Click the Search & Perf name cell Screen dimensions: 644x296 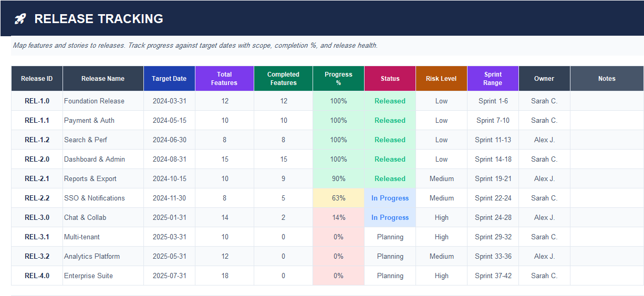click(x=103, y=140)
